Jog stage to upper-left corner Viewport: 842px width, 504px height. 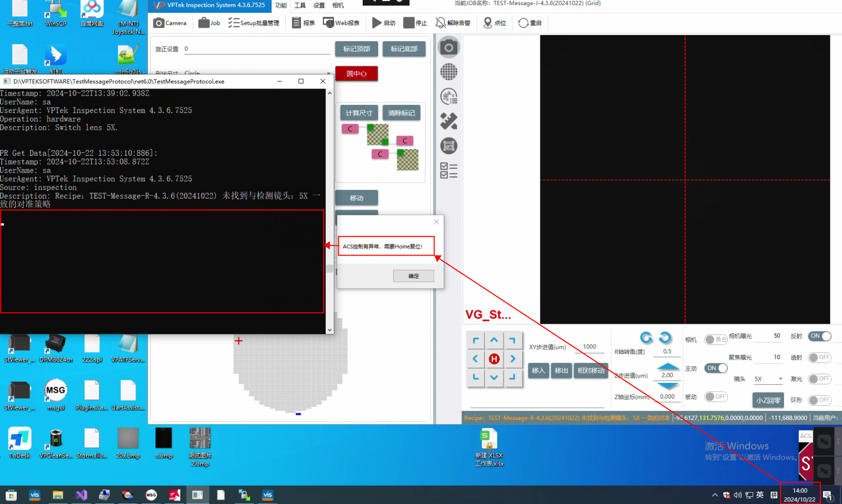coord(475,340)
